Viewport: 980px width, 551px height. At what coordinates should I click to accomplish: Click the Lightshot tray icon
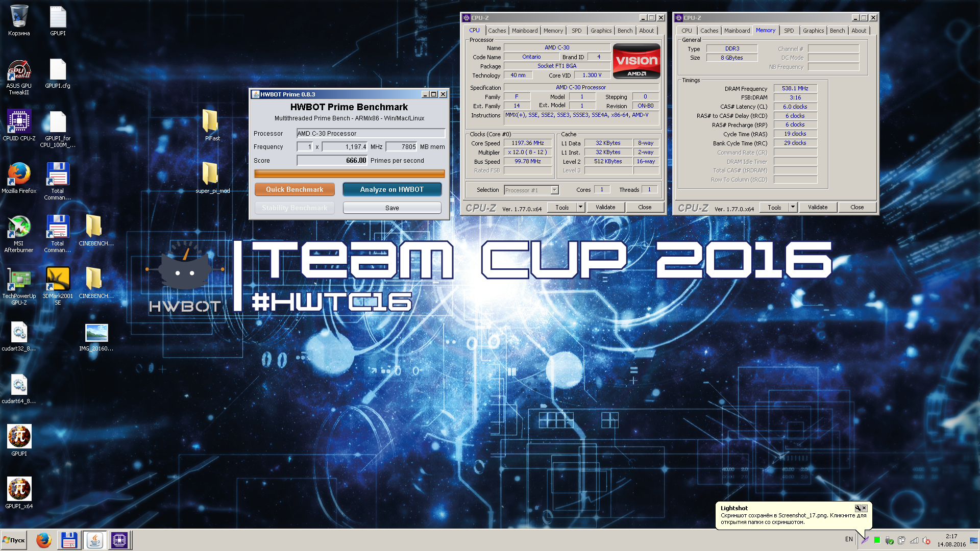click(865, 540)
